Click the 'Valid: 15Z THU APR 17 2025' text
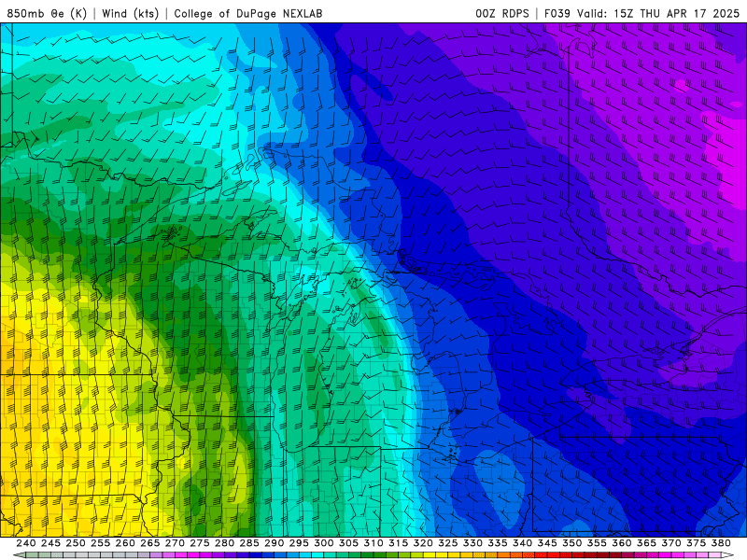Image resolution: width=747 pixels, height=560 pixels. coord(658,13)
